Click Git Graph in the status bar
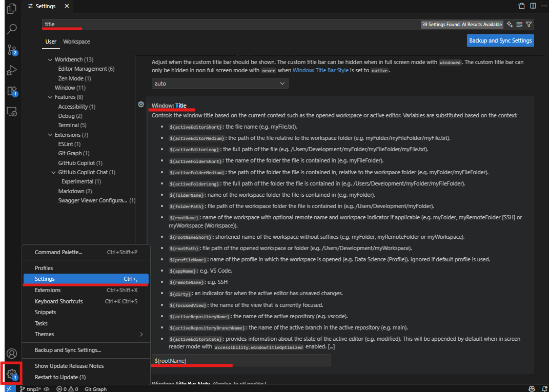The width and height of the screenshot is (549, 392). [x=95, y=389]
